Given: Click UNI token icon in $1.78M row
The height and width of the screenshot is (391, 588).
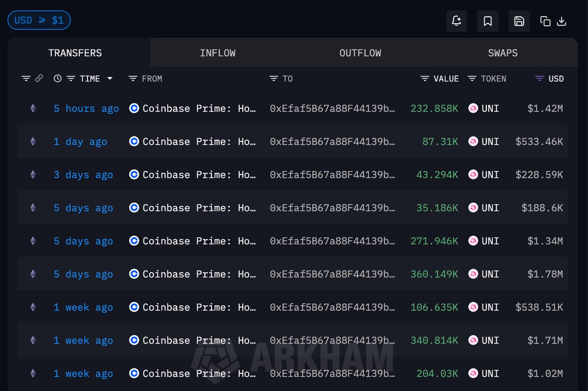Looking at the screenshot, I should click(473, 274).
